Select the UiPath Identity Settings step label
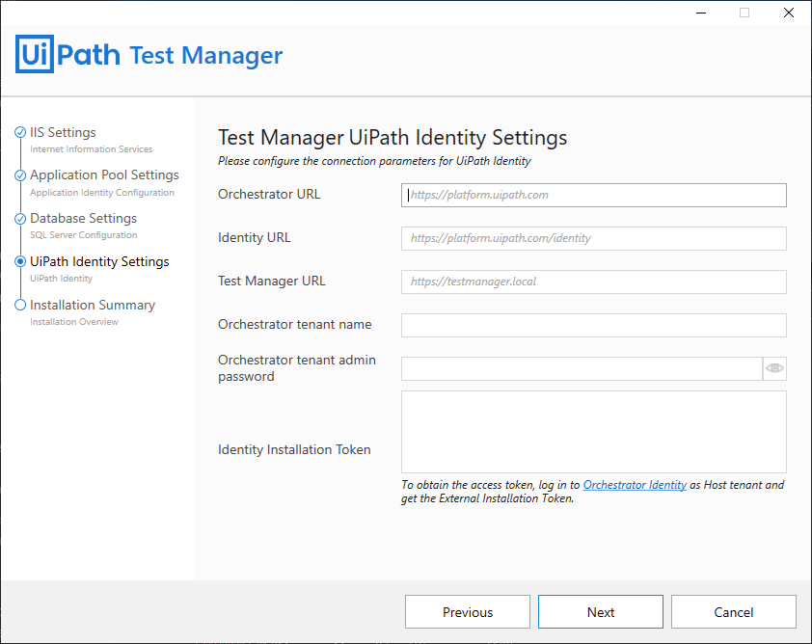Image resolution: width=812 pixels, height=644 pixels. pyautogui.click(x=99, y=261)
